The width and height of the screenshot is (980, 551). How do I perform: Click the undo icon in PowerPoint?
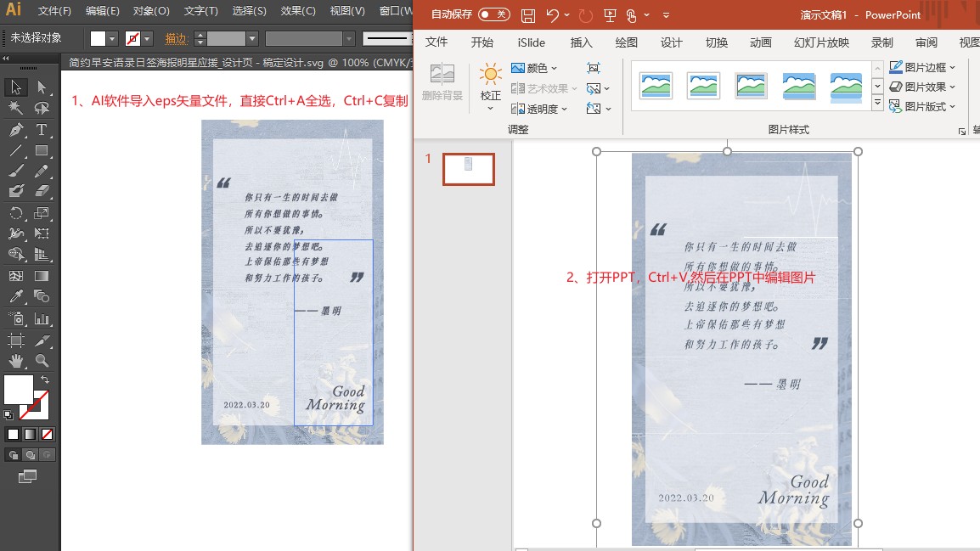pos(553,15)
